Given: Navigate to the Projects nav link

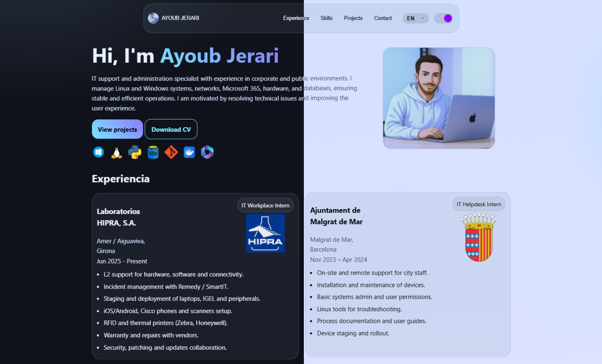Looking at the screenshot, I should [x=353, y=18].
